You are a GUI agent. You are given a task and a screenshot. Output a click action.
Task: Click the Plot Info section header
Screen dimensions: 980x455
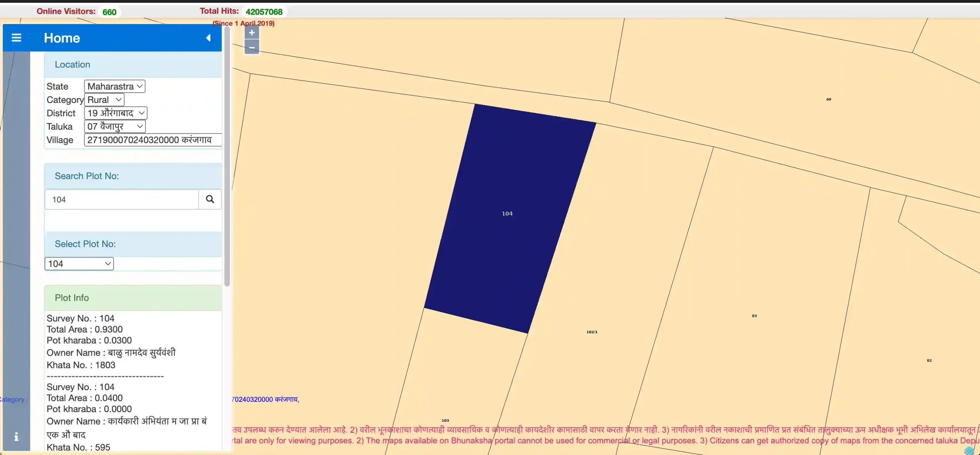pos(133,298)
